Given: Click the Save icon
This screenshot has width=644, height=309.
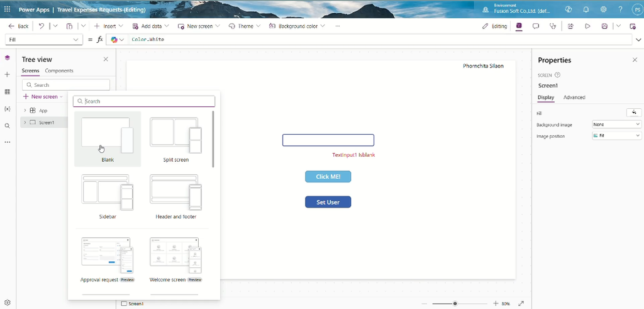Looking at the screenshot, I should [604, 26].
